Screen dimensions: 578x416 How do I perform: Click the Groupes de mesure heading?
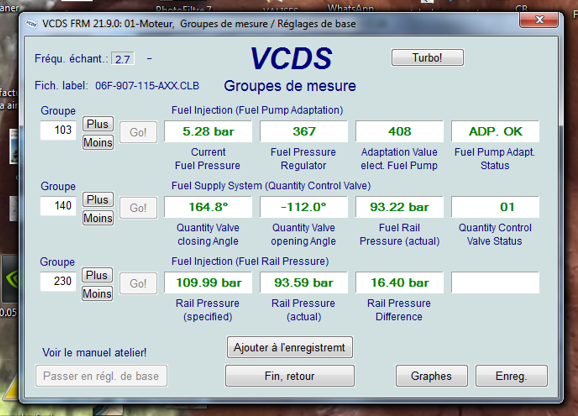pyautogui.click(x=290, y=86)
